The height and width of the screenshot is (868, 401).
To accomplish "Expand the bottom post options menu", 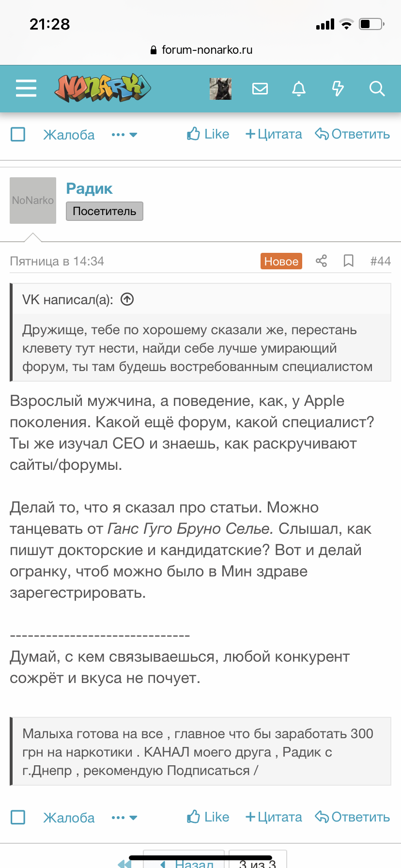I will [x=123, y=817].
